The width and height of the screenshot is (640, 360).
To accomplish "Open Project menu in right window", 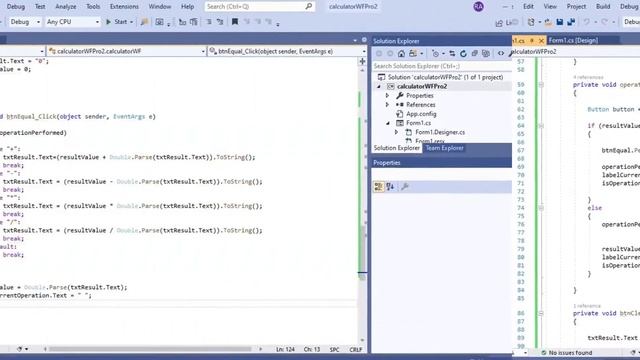I will [x=576, y=7].
